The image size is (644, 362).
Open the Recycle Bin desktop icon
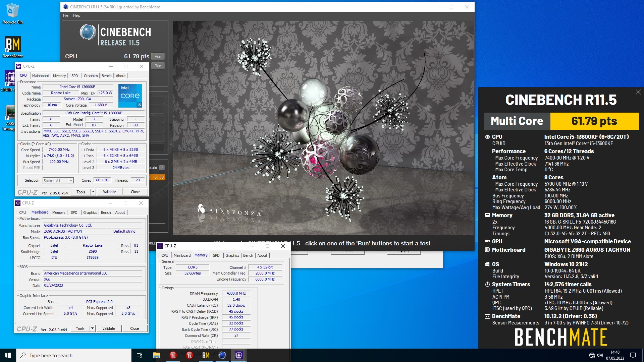[13, 13]
